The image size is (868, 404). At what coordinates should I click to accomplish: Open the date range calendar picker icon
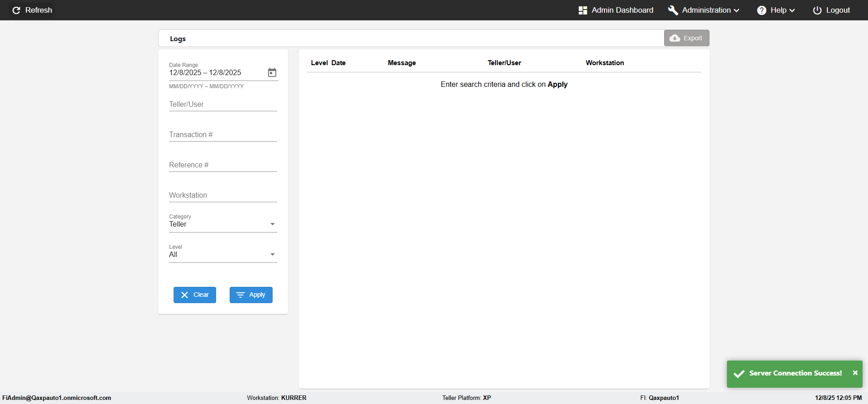[x=272, y=72]
